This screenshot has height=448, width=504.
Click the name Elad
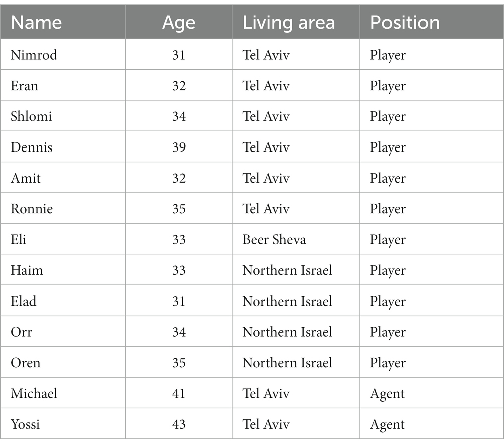click(x=23, y=301)
